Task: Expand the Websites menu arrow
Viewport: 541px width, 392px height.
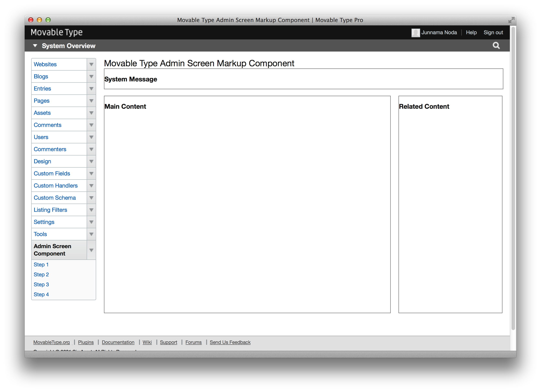Action: tap(91, 64)
